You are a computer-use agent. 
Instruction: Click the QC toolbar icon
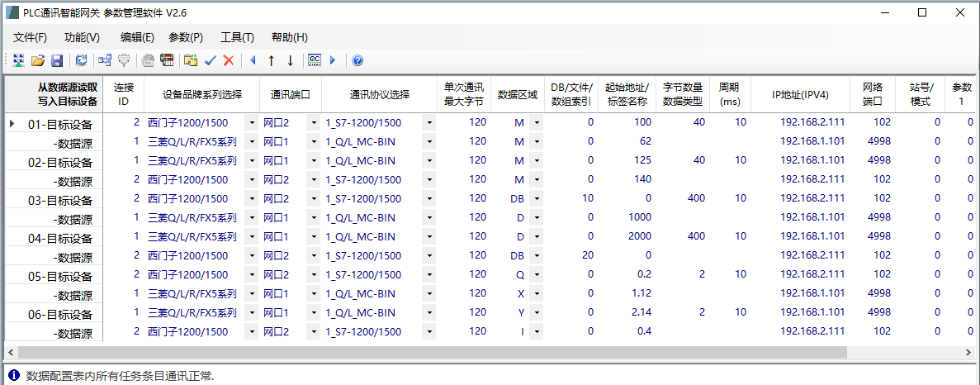(315, 60)
